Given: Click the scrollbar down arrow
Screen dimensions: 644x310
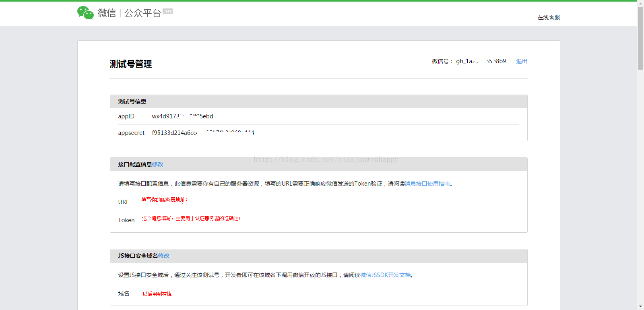Looking at the screenshot, I should pyautogui.click(x=640, y=307).
